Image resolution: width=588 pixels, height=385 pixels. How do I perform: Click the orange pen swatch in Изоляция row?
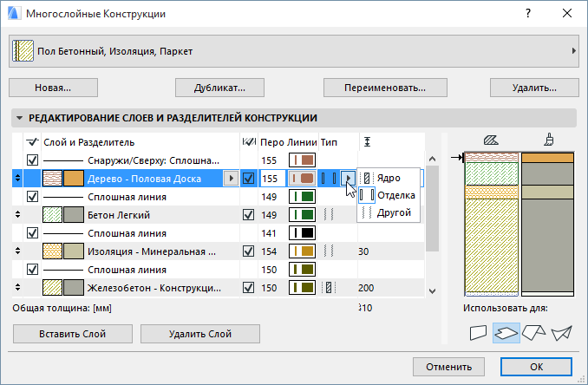click(302, 251)
